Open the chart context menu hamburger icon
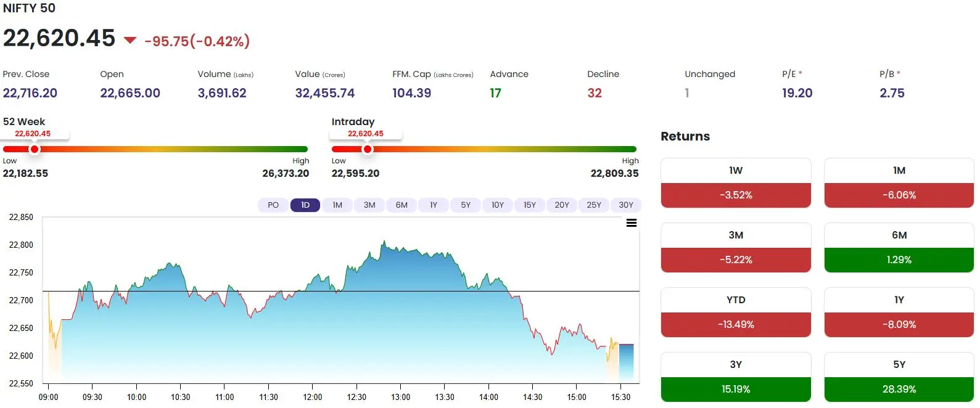Screen dimensions: 980x408 coord(631,223)
